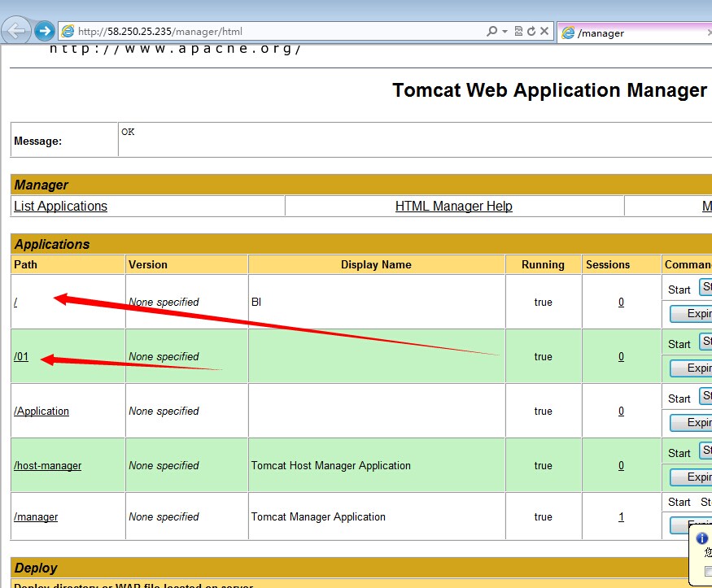
Task: Click the IE icon on /manager tab
Action: pyautogui.click(x=568, y=33)
